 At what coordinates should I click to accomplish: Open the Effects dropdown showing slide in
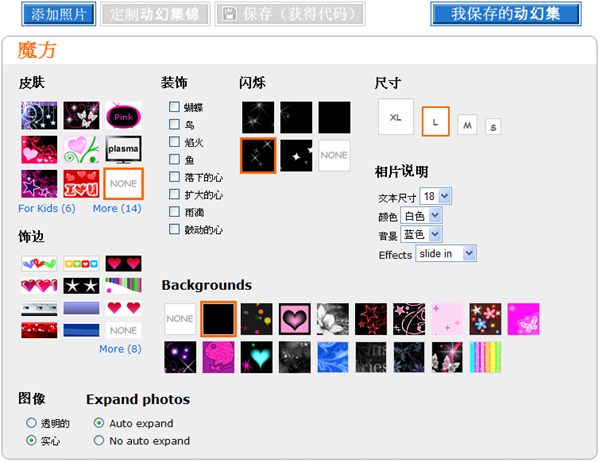[x=446, y=254]
